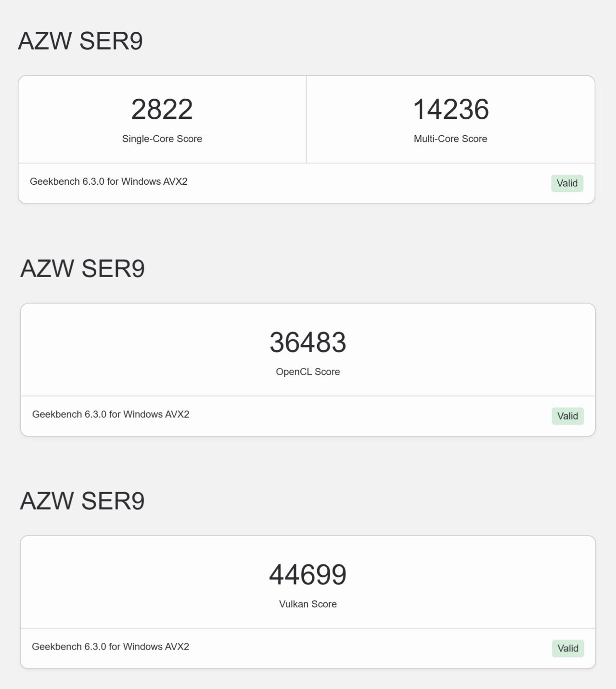Screen dimensions: 616x689
Task: Click Geekbench 6.3.0 text in OpenCL card
Action: pyautogui.click(x=110, y=414)
